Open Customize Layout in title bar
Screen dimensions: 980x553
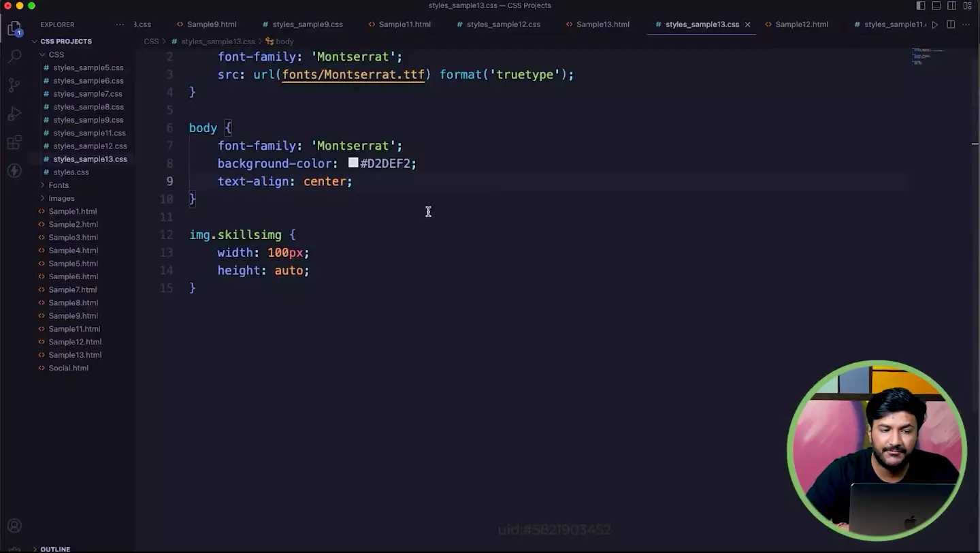pyautogui.click(x=968, y=5)
